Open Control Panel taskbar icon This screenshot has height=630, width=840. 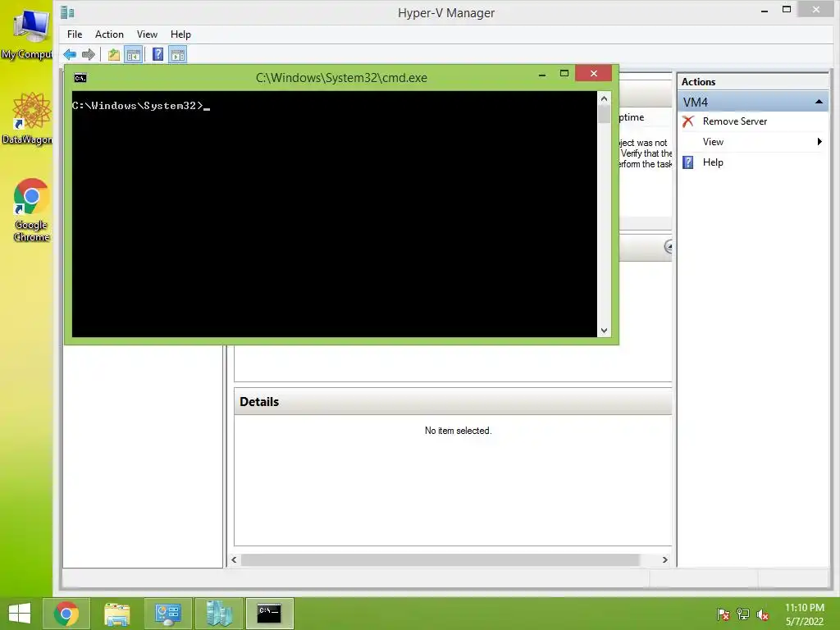167,614
